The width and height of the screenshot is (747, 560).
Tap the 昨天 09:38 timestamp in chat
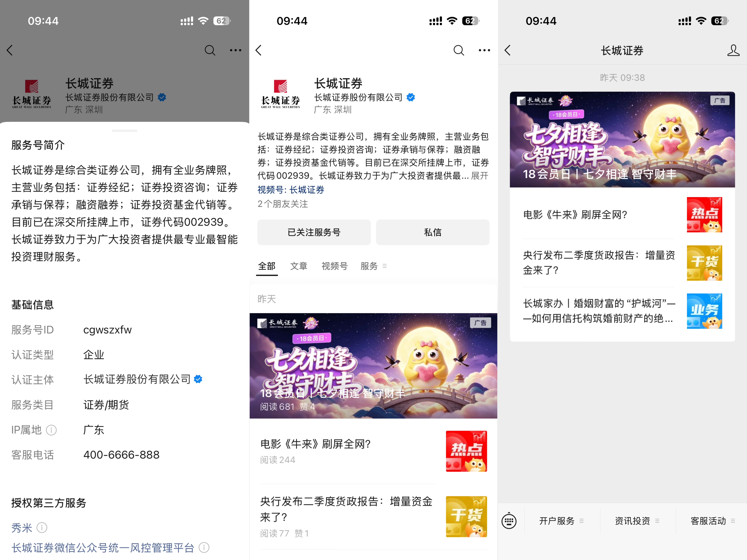622,78
